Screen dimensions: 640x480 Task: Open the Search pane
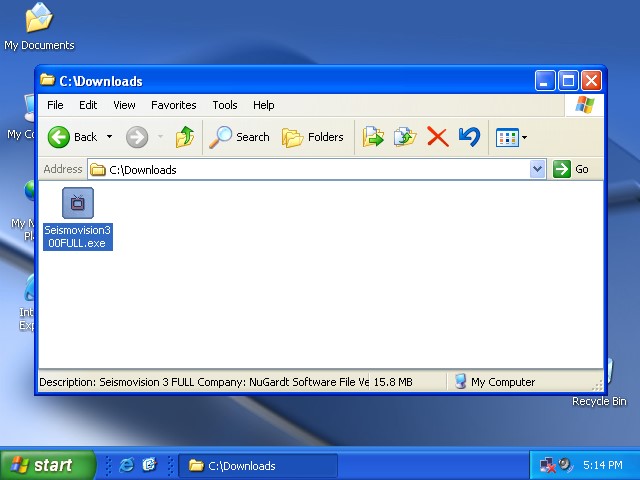pyautogui.click(x=240, y=137)
